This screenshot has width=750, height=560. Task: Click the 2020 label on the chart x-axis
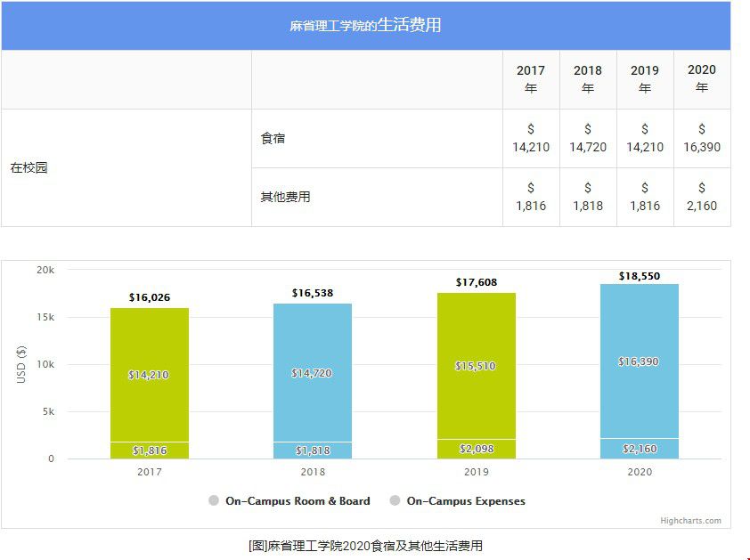pos(639,472)
